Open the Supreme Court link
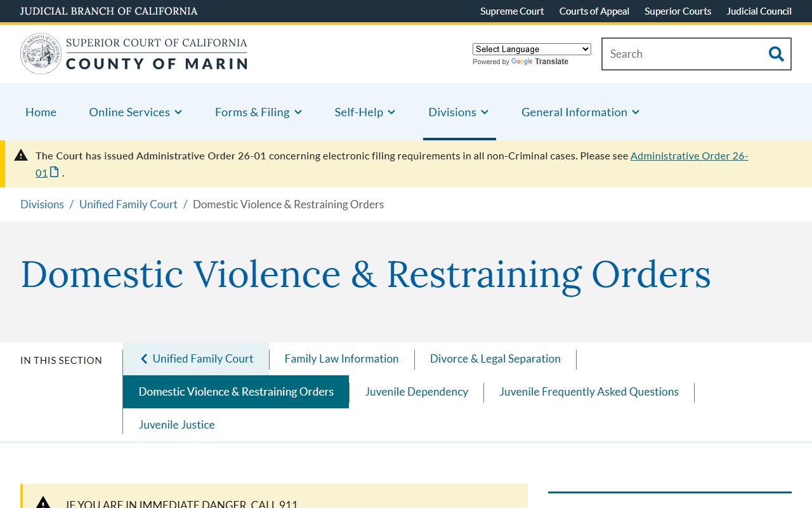The height and width of the screenshot is (508, 812). (x=512, y=11)
